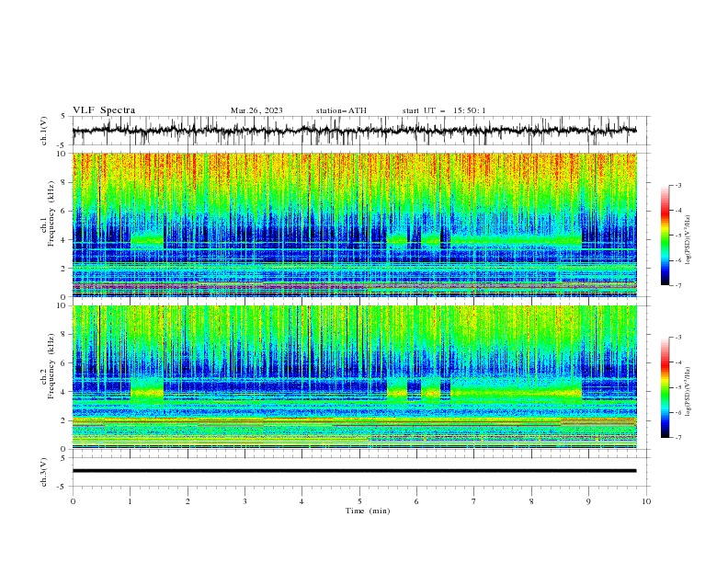Image resolution: width=728 pixels, height=563 pixels.
Task: Click the "Time (min)" x-axis label
Action: (368, 511)
